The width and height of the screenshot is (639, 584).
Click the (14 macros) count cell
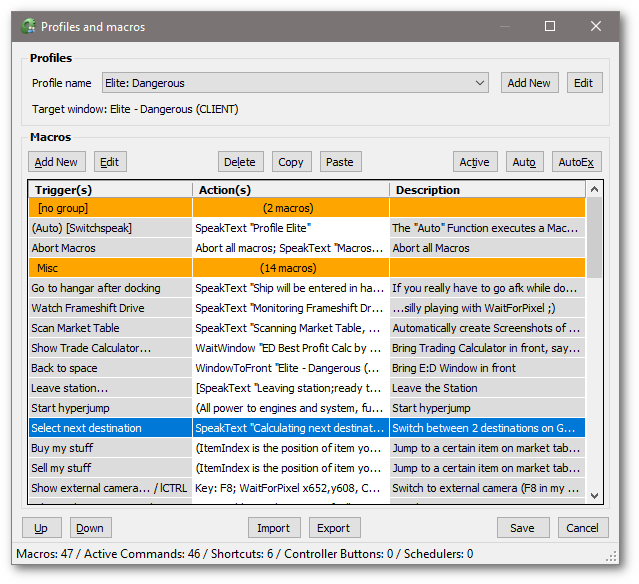click(x=291, y=268)
